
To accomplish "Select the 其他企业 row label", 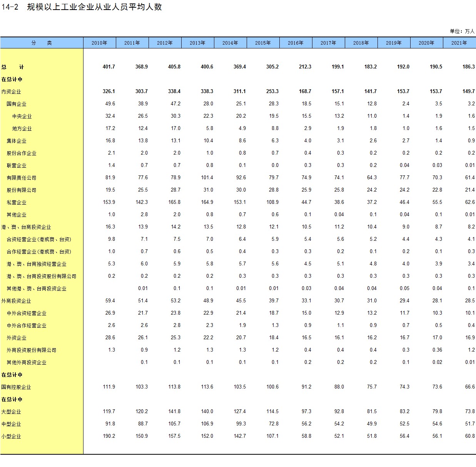I will pyautogui.click(x=17, y=215).
